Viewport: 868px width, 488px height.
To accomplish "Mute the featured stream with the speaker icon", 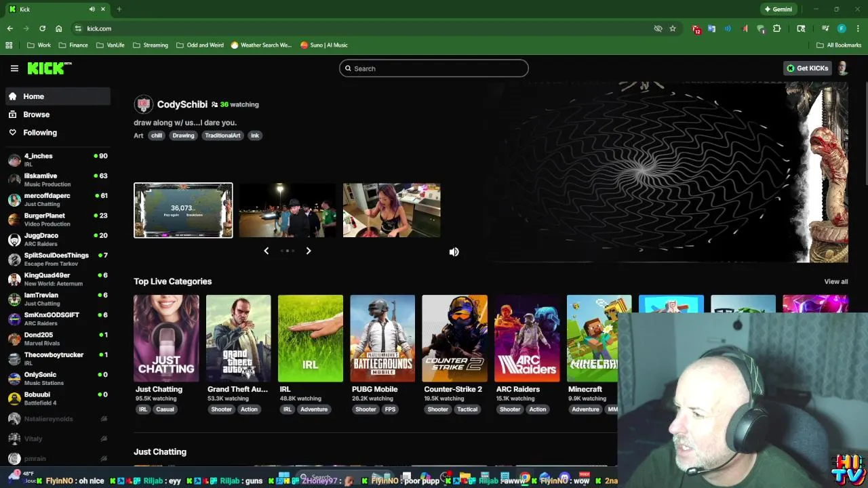I will [x=454, y=251].
